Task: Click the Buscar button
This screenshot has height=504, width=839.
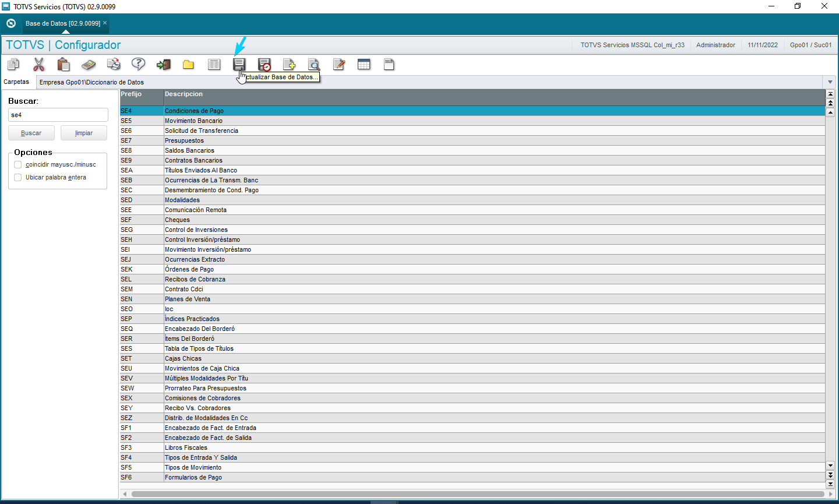Action: coord(31,133)
